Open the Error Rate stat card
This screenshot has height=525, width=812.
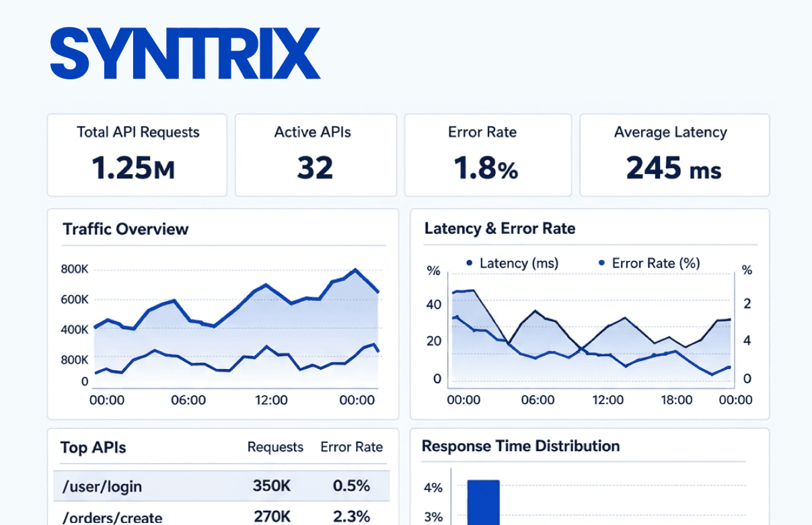[488, 155]
